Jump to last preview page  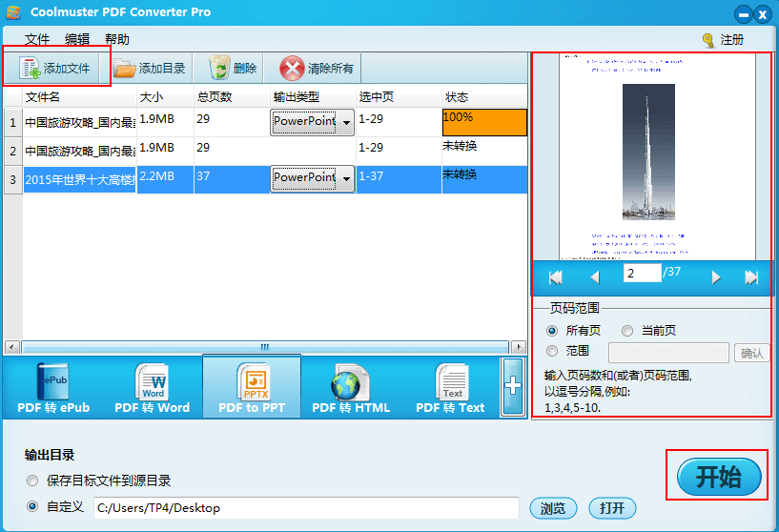coord(751,277)
